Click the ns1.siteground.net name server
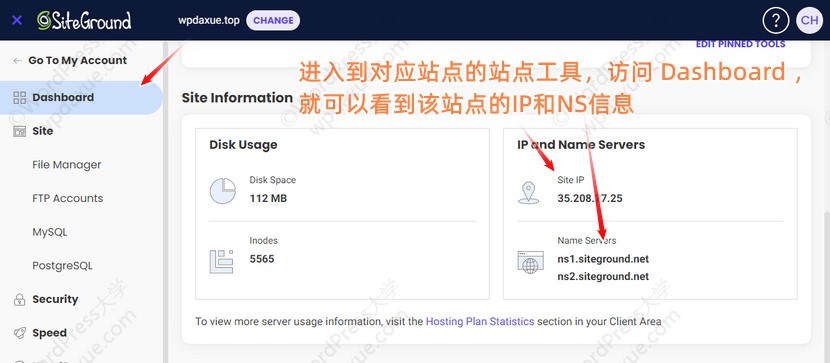830x363 pixels. pyautogui.click(x=603, y=259)
